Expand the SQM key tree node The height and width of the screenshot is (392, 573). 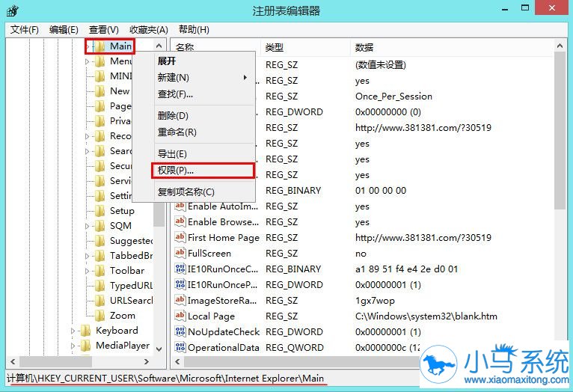[x=88, y=227]
